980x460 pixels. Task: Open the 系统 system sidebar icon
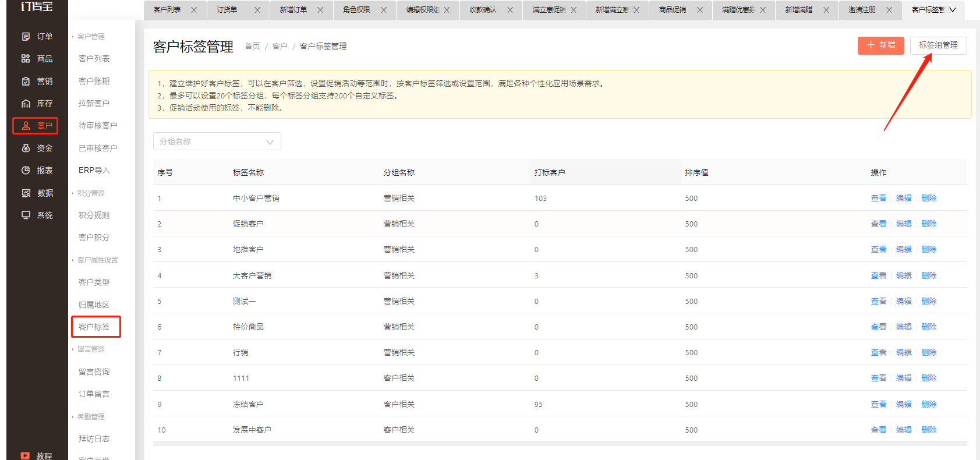[26, 215]
